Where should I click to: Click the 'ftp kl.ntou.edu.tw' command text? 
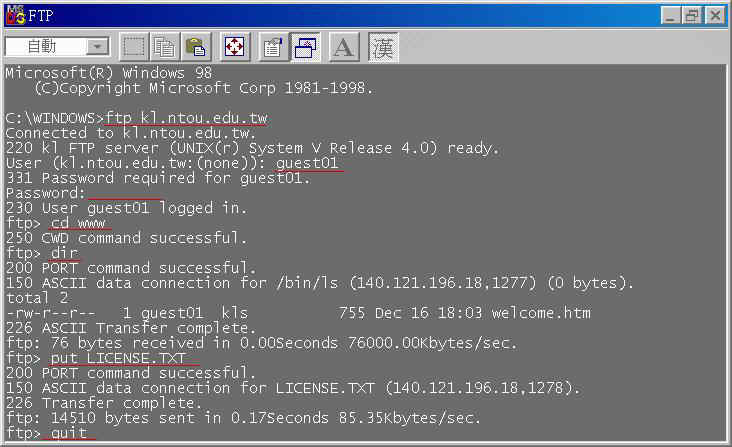(x=186, y=118)
